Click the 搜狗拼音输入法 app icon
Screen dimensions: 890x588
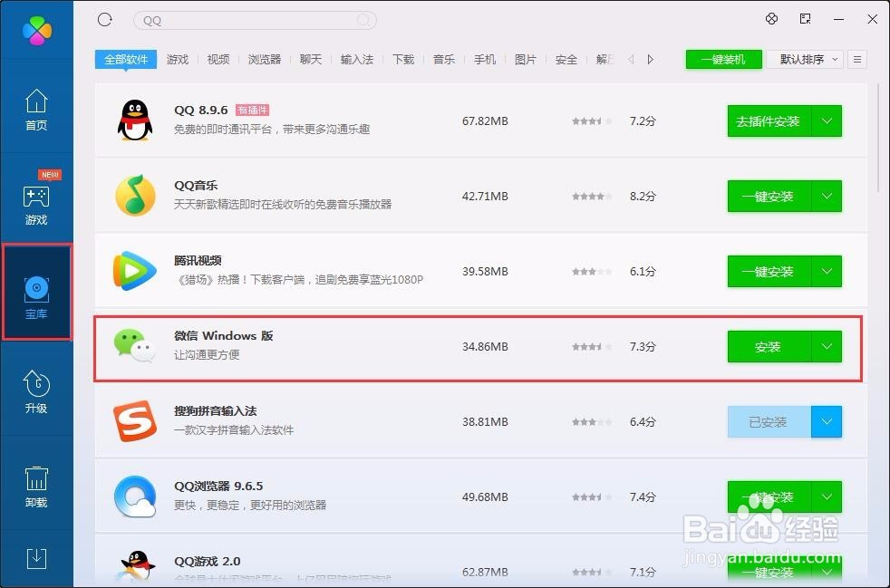(x=135, y=420)
